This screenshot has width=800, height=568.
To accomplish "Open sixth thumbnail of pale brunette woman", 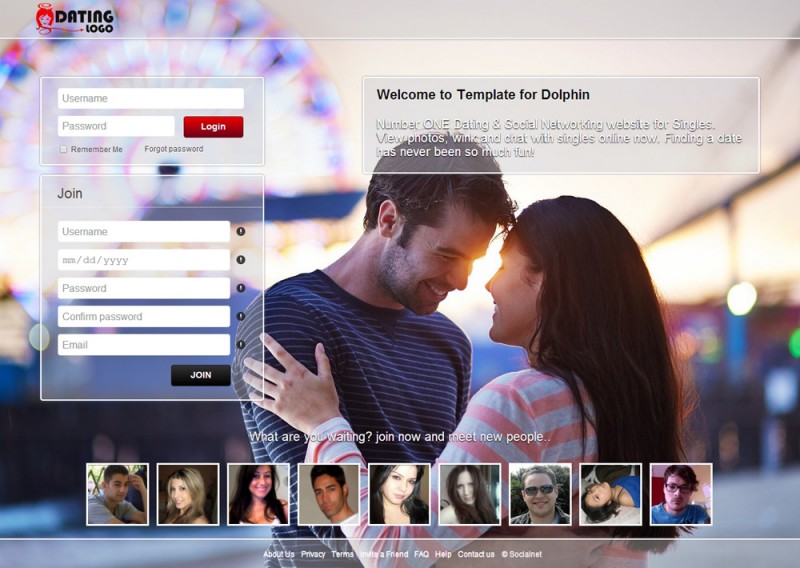I will click(470, 494).
